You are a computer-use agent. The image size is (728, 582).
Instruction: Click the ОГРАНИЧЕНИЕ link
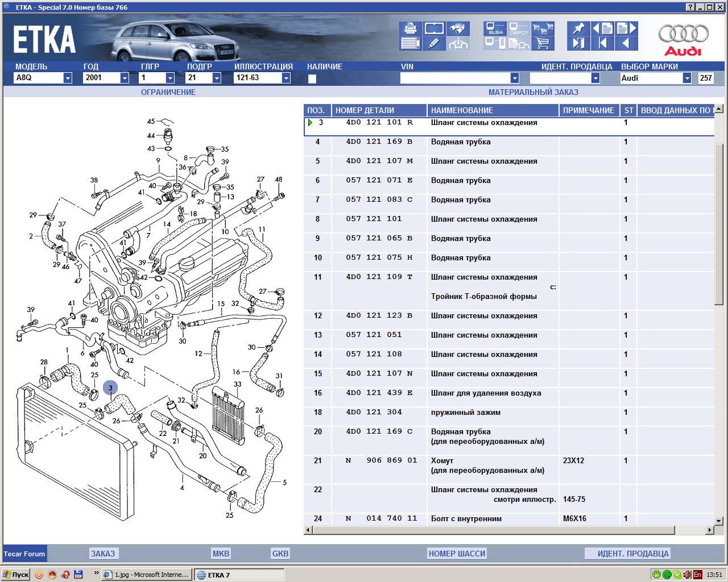[168, 92]
